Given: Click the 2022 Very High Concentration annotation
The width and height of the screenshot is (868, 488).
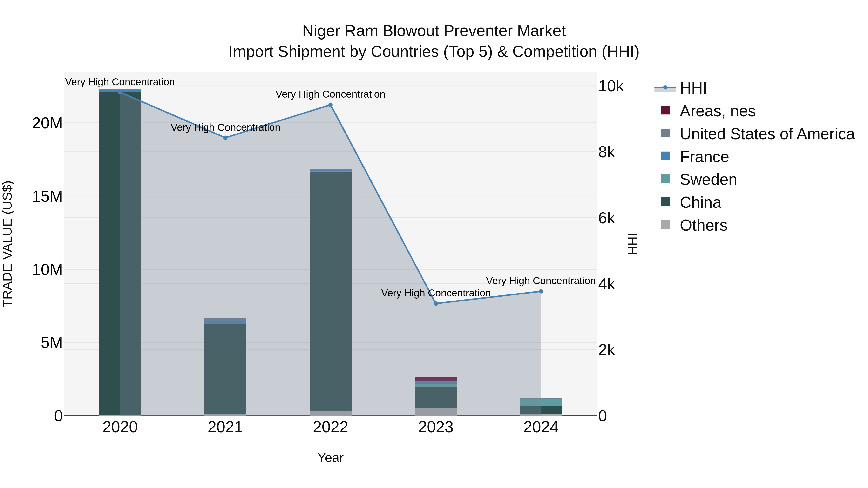Looking at the screenshot, I should click(331, 94).
